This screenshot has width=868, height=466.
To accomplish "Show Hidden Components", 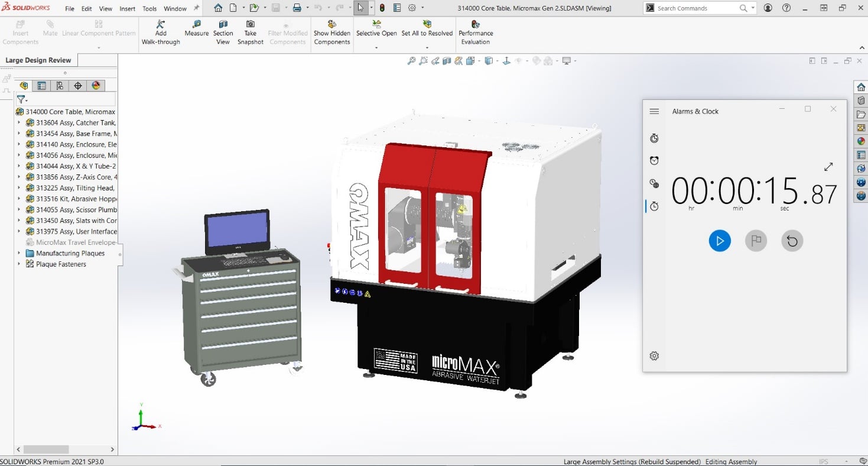I will pyautogui.click(x=332, y=33).
